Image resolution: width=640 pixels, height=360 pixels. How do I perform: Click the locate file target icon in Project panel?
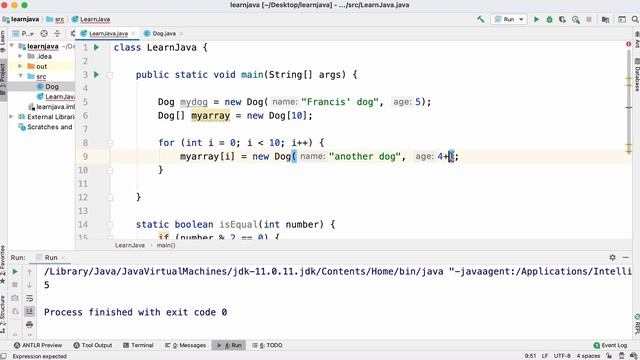(44, 33)
